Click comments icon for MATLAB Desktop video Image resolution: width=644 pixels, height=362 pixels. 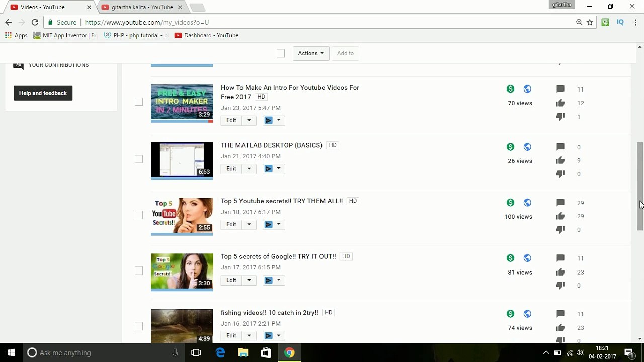tap(560, 147)
